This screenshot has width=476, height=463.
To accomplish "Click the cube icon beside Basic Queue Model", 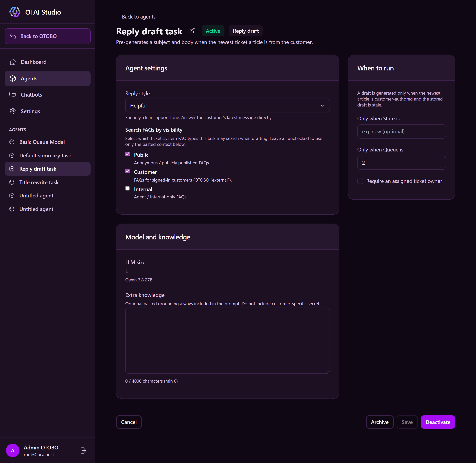I will [12, 142].
